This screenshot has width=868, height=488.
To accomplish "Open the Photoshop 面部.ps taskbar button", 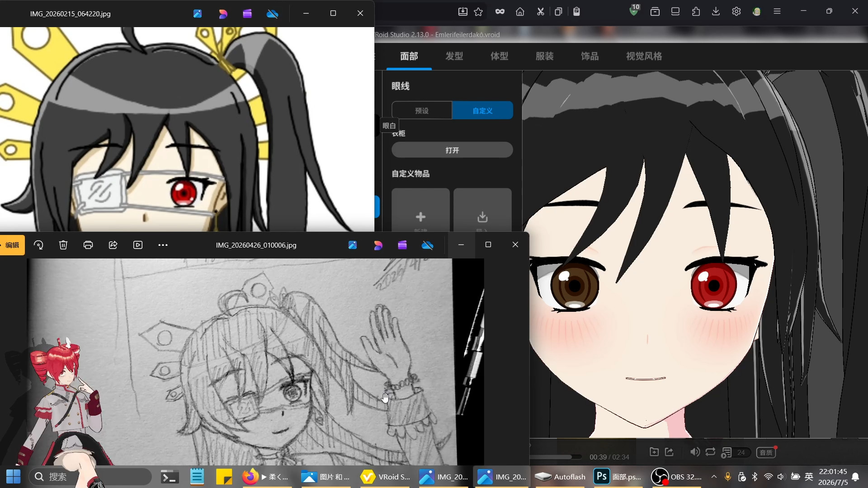I will [618, 477].
